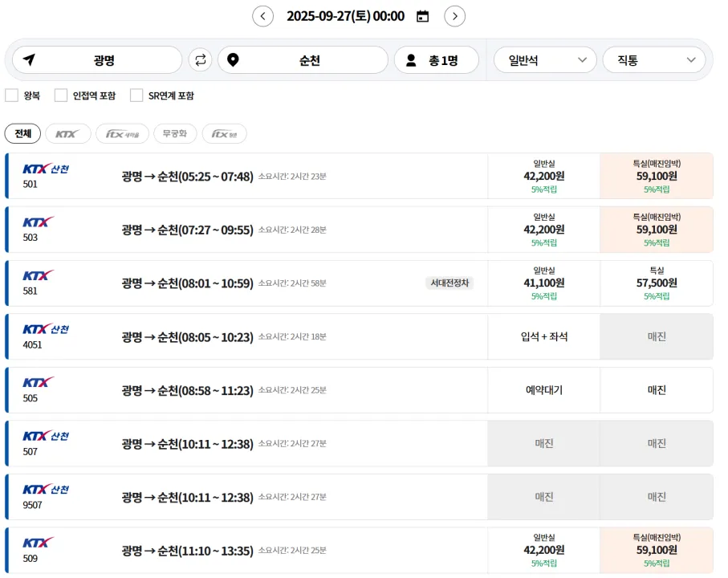728x578 pixels.
Task: Select the 무궁화 train filter tab
Action: click(174, 134)
